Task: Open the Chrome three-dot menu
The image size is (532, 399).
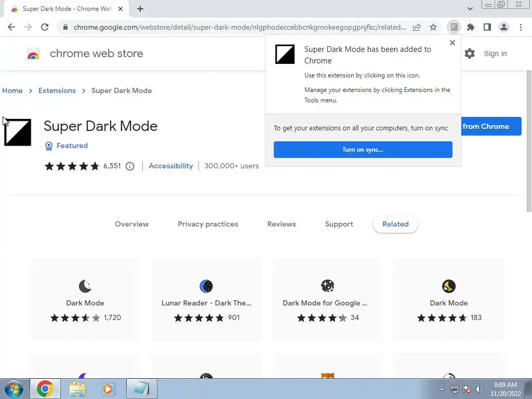Action: point(521,27)
